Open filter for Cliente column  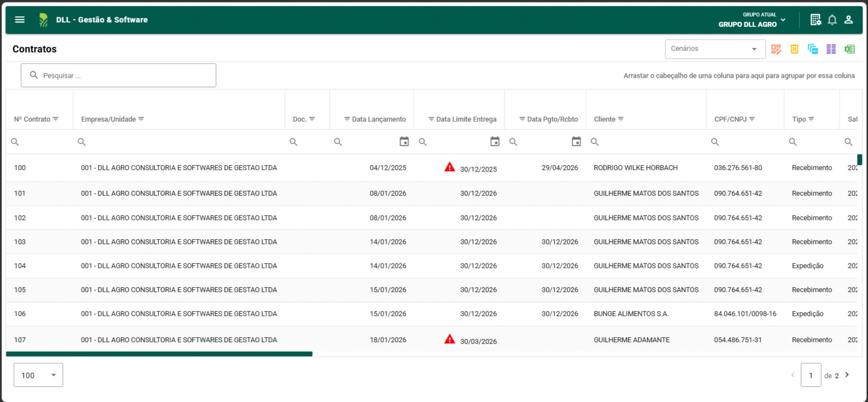coord(621,119)
